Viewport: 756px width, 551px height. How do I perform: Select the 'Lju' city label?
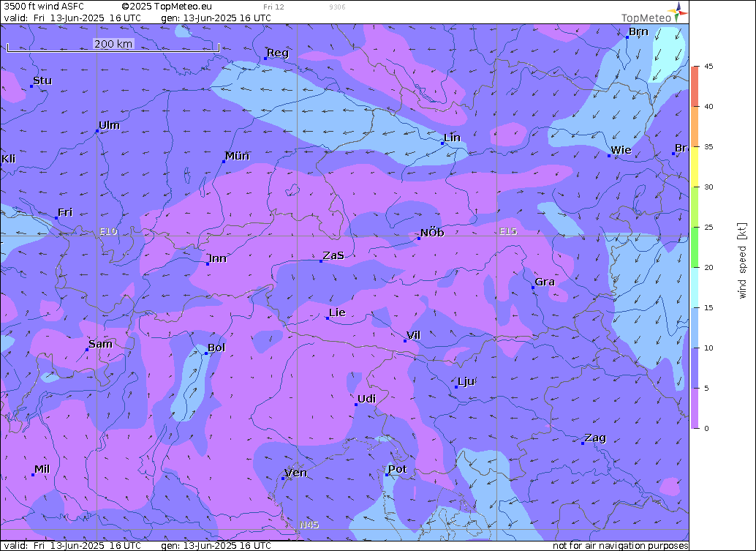(x=466, y=382)
